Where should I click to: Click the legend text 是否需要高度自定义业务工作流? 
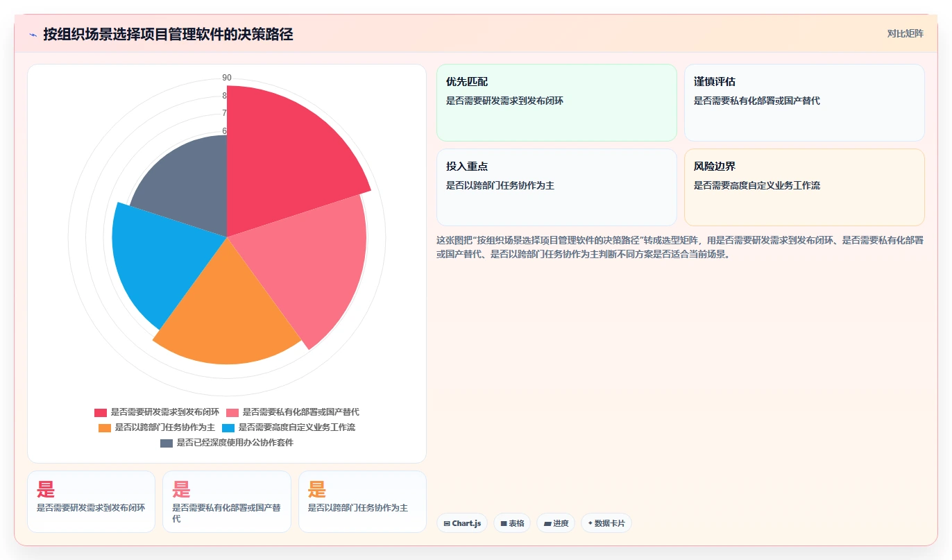(297, 427)
